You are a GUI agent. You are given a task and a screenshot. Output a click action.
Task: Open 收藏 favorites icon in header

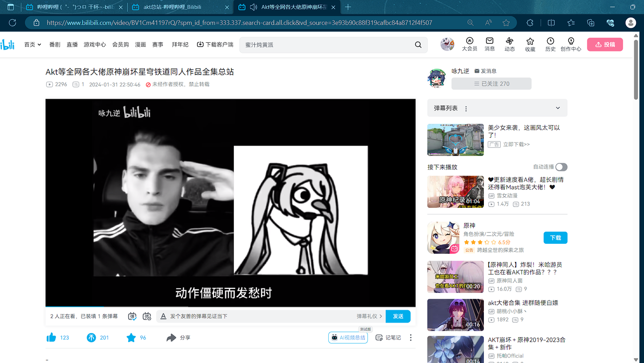click(x=530, y=45)
